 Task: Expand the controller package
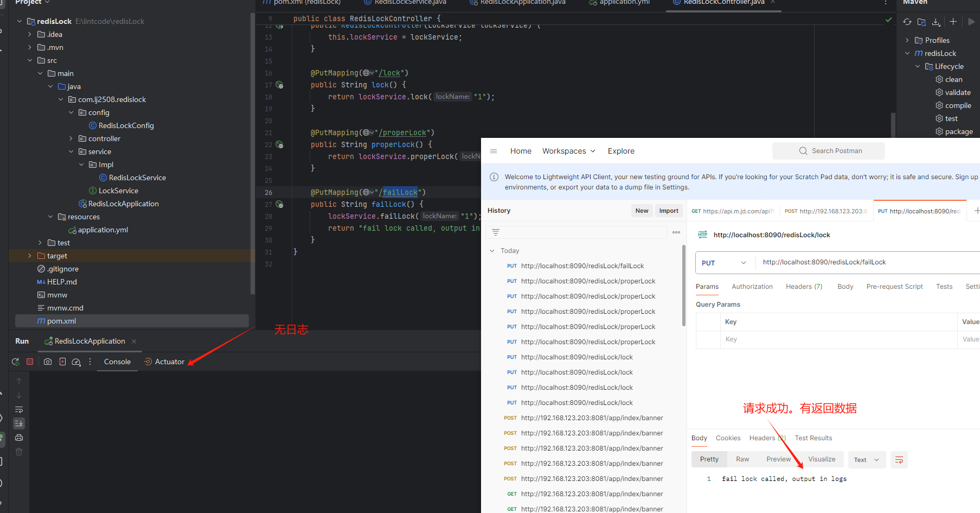(x=71, y=138)
